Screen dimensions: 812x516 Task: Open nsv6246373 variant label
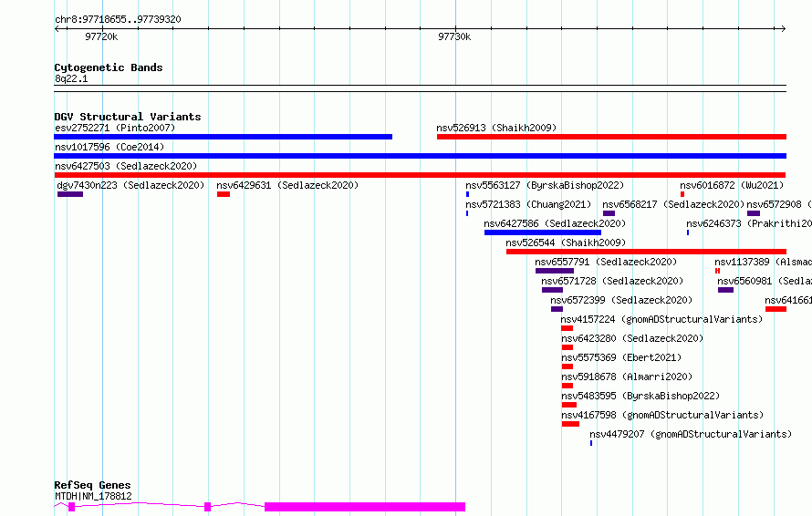[x=749, y=223]
